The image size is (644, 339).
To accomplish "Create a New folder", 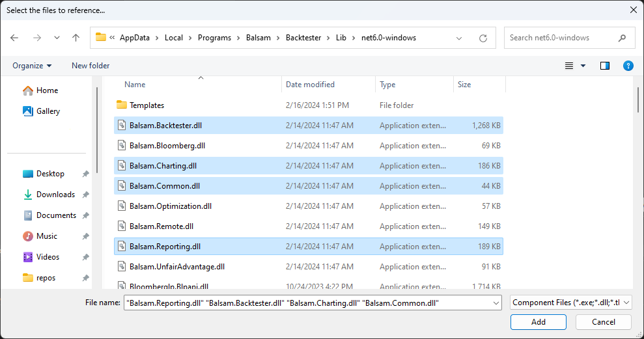I will [91, 66].
